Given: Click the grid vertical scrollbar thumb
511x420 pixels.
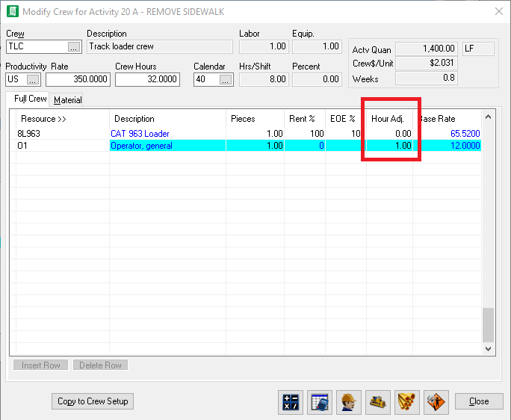Looking at the screenshot, I should [489, 324].
